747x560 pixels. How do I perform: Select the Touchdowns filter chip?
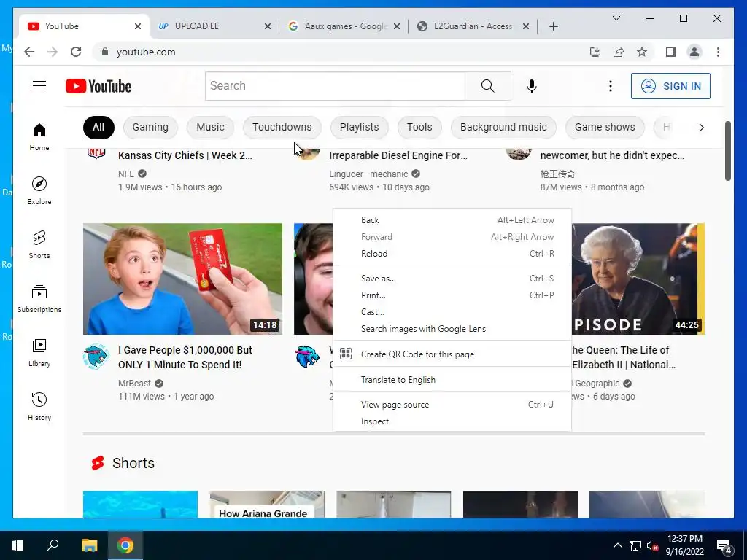tap(282, 127)
